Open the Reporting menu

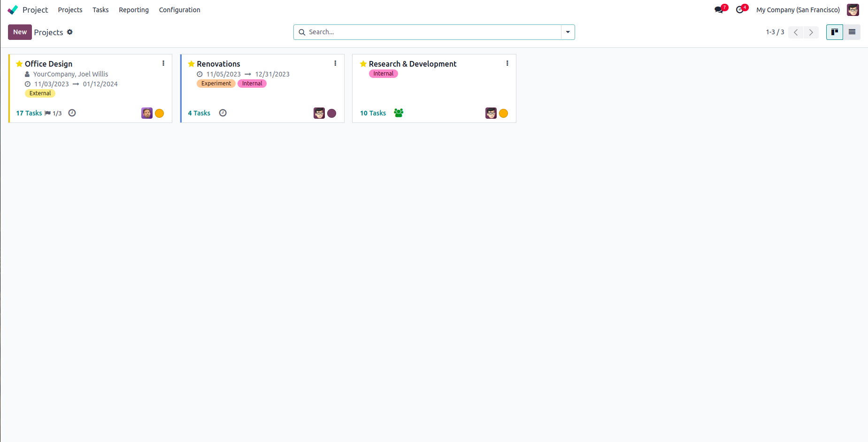pyautogui.click(x=134, y=10)
